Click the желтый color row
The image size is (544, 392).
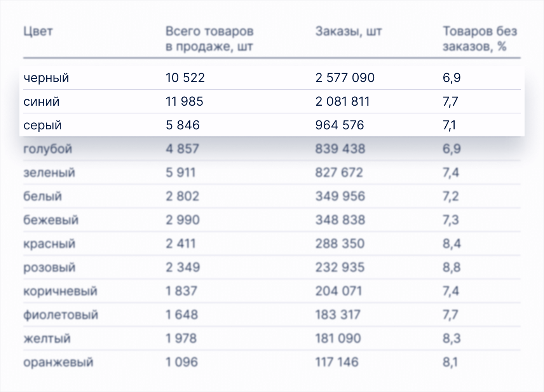click(x=47, y=338)
